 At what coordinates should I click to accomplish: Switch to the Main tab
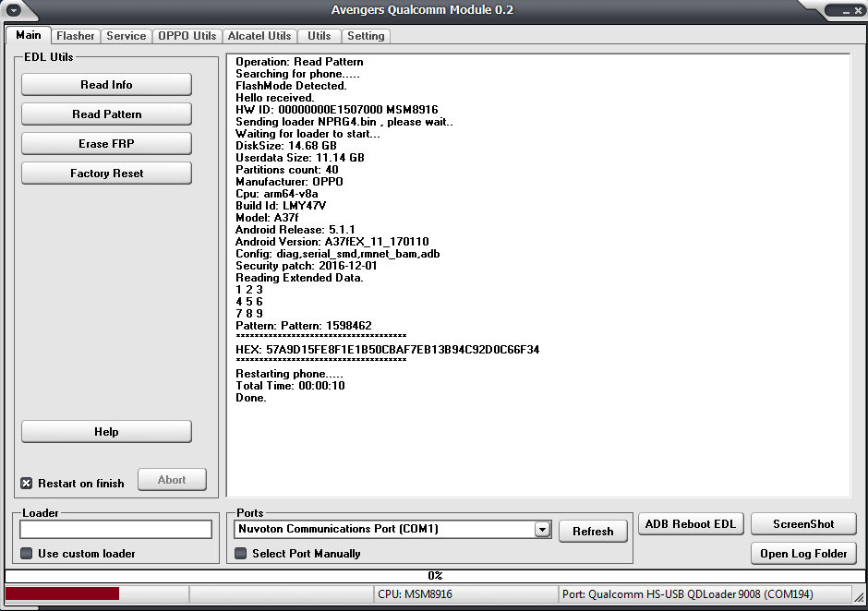(29, 35)
